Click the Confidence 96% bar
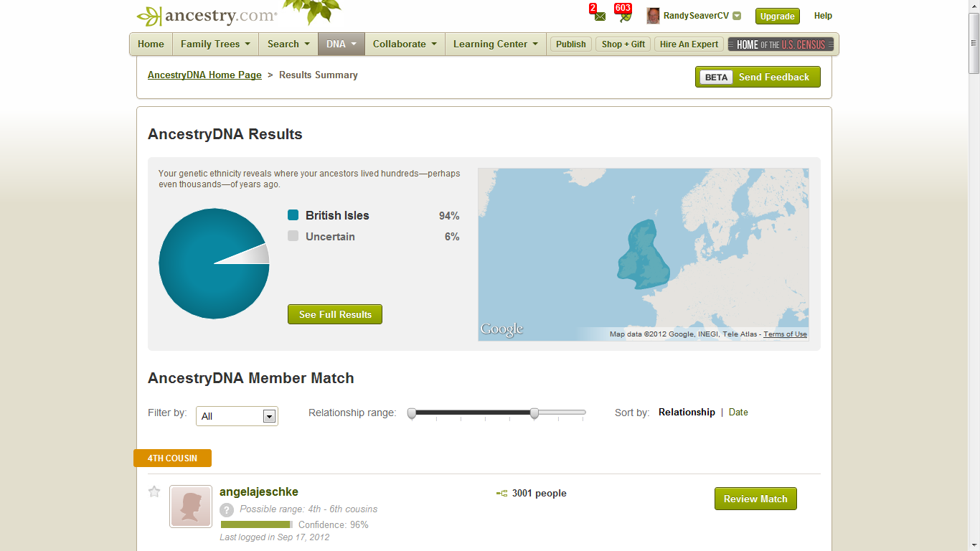Viewport: 980px width, 551px height. click(257, 524)
